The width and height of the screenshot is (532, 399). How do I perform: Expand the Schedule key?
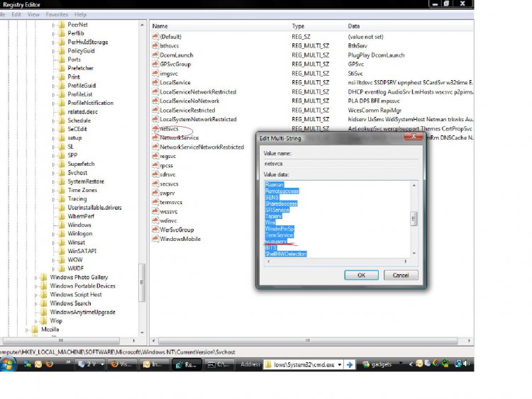53,120
